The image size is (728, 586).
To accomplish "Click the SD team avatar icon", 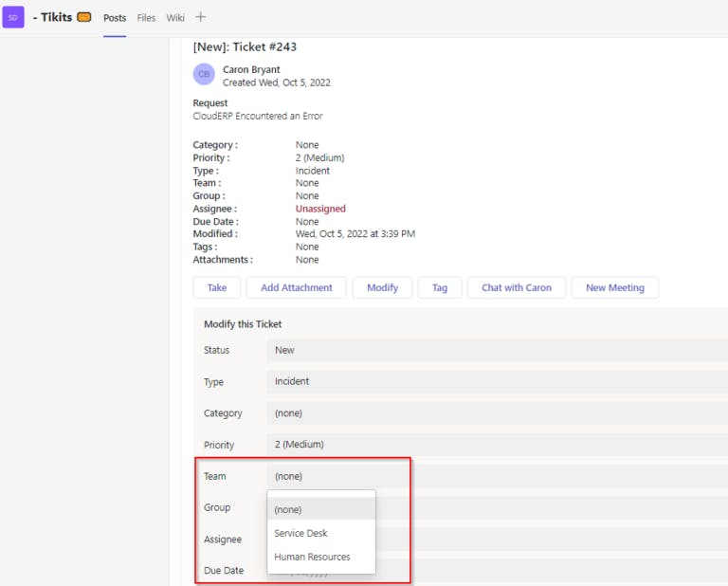I will click(x=13, y=17).
